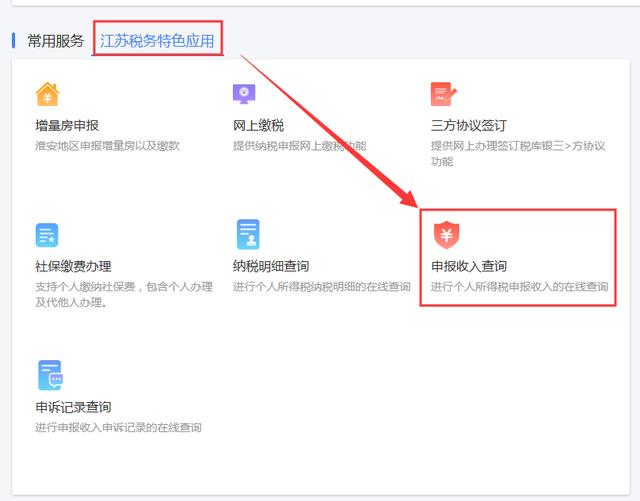Open the 申诉记录查询 title link
The image size is (640, 501).
click(x=73, y=407)
